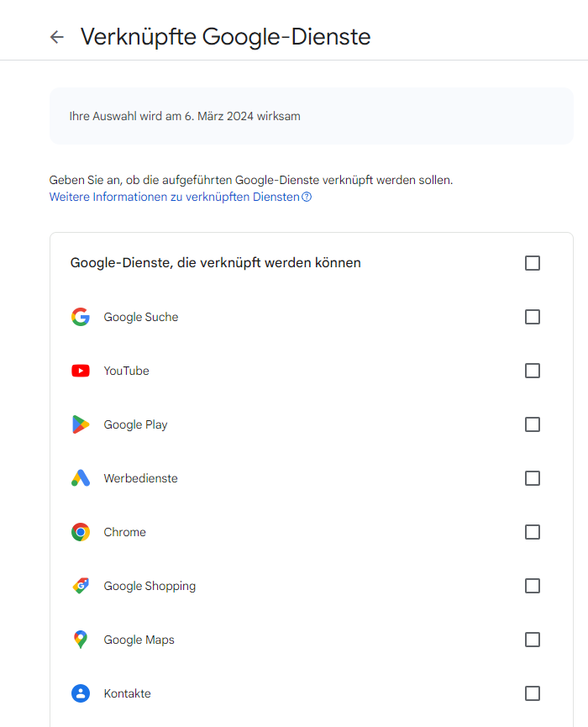Click the Werbedienste (Google Ads) icon
This screenshot has height=727, width=588.
[x=81, y=478]
